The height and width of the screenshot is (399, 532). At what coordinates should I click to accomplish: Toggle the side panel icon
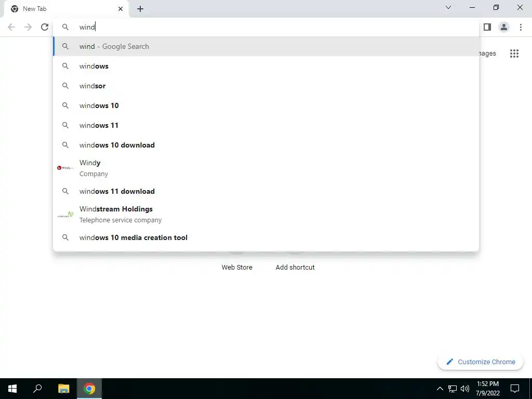click(487, 27)
